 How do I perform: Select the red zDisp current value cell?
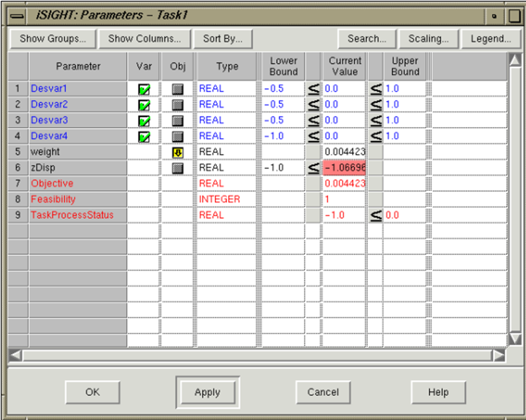click(345, 168)
